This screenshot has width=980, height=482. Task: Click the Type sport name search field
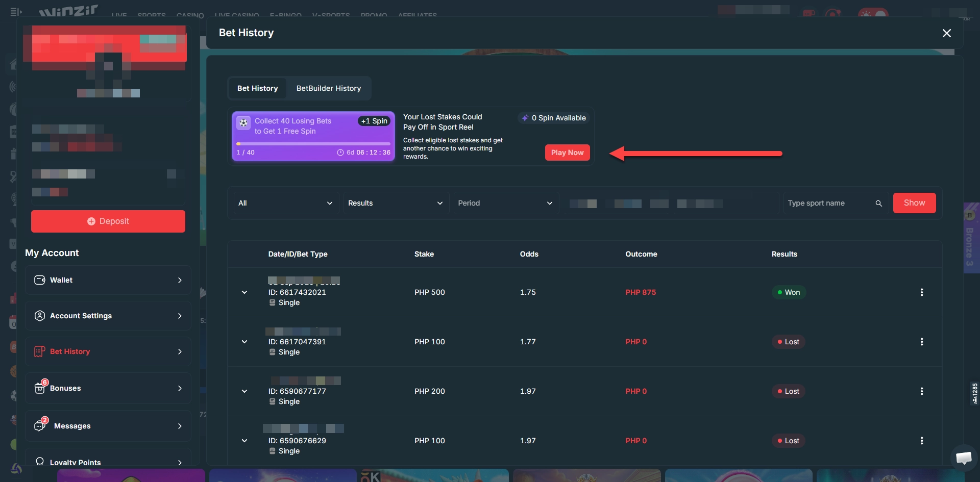836,203
